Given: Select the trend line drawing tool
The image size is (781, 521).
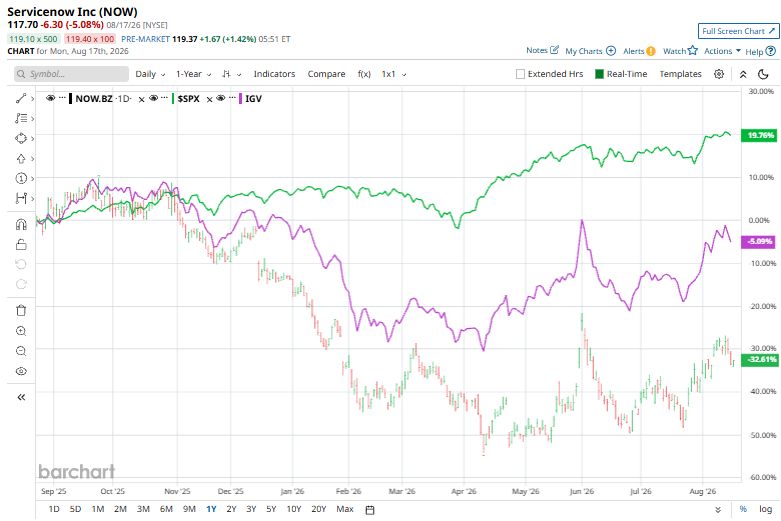Looking at the screenshot, I should pyautogui.click(x=20, y=99).
